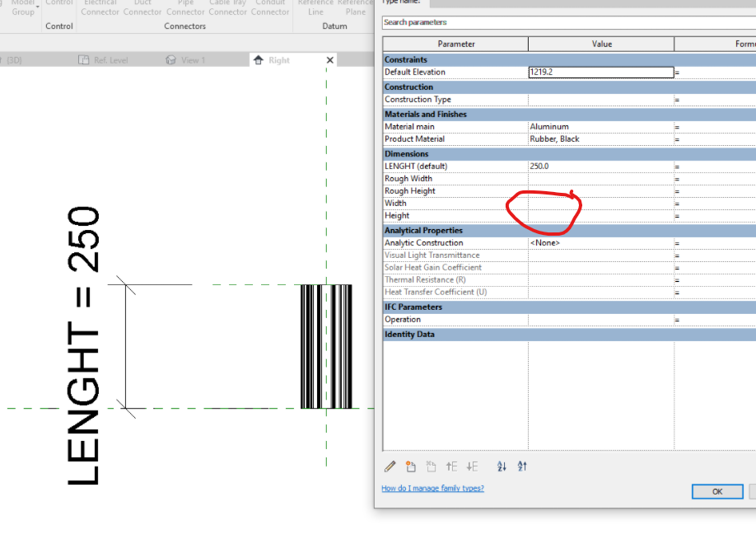Image resolution: width=756 pixels, height=553 pixels.
Task: Click the Default Elevation value field 1219.2
Action: (x=600, y=72)
